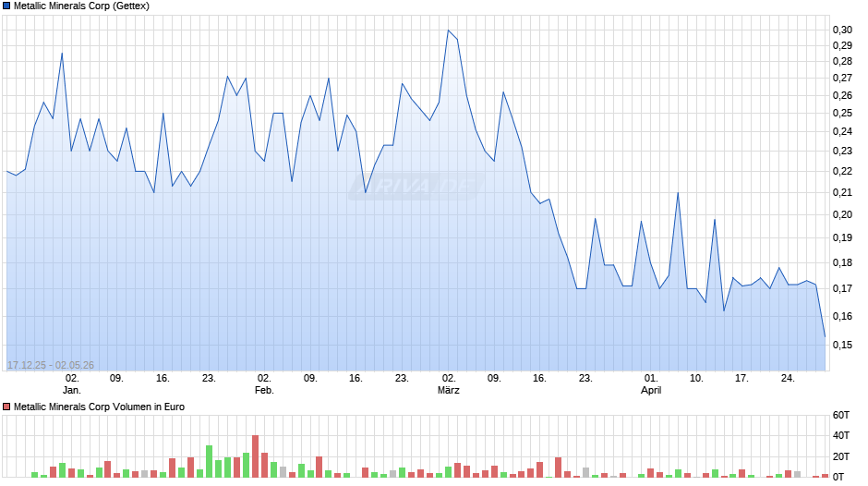Click the tallest green volume bar near 23. January
Viewport: 868px width, 486px height.
(x=210, y=461)
